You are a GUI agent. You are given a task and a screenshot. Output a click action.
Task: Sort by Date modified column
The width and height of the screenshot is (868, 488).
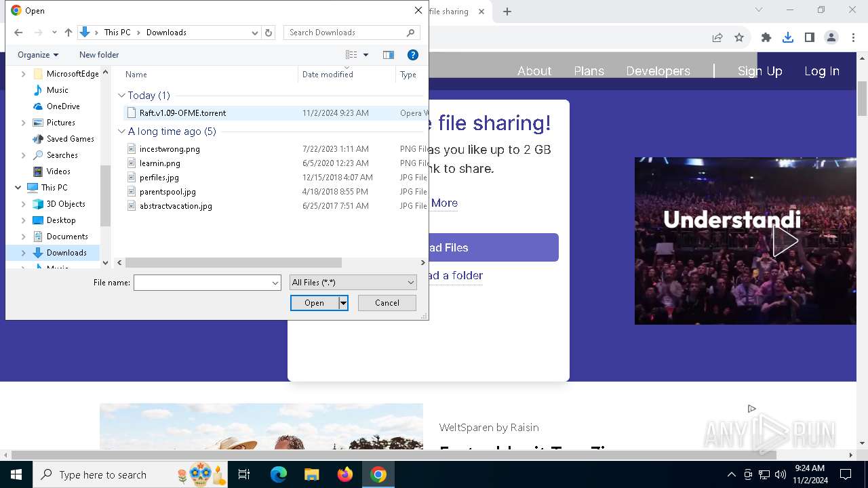click(328, 75)
